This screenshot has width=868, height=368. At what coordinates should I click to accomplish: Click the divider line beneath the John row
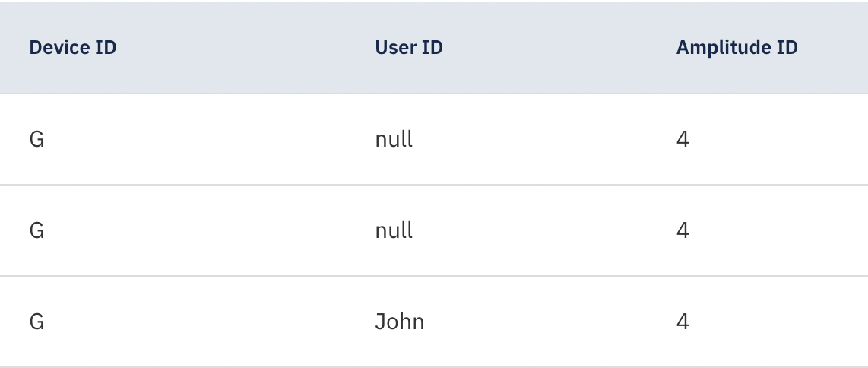[x=434, y=367]
